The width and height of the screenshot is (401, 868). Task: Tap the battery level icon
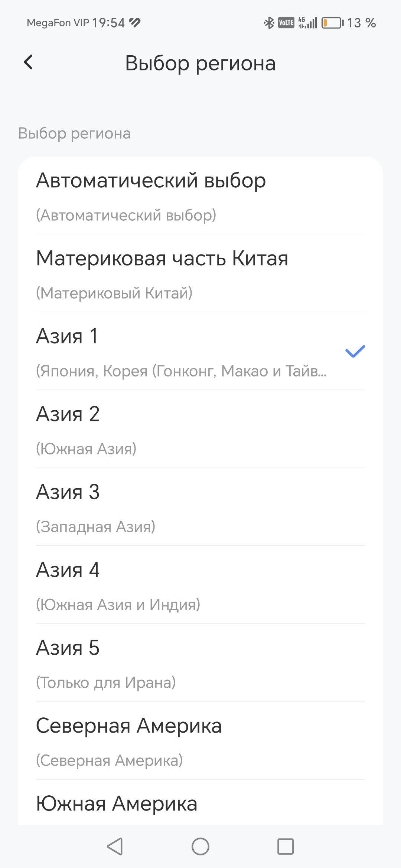(332, 23)
